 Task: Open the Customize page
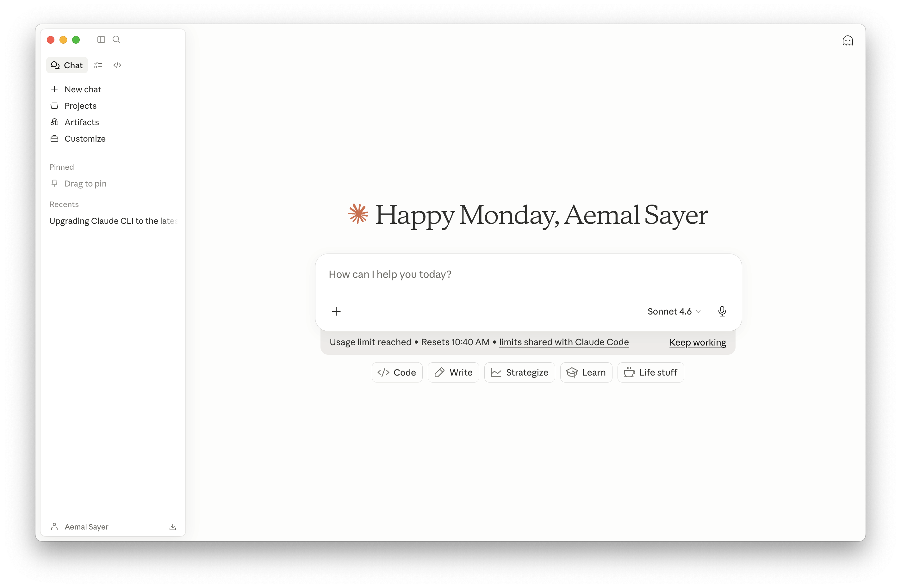point(85,138)
